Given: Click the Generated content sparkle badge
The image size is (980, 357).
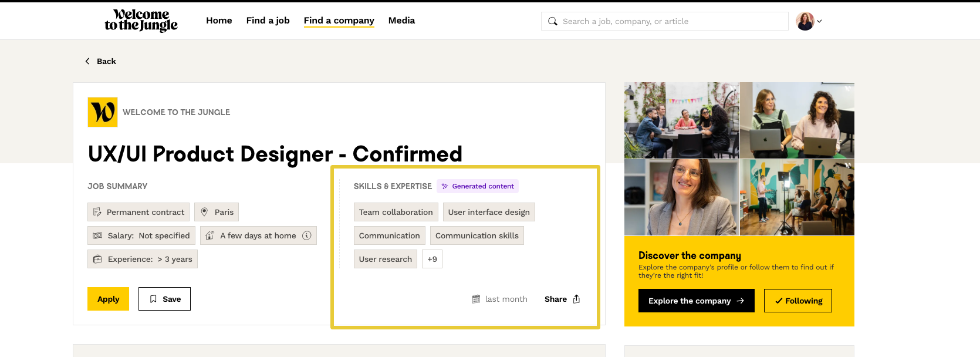Looking at the screenshot, I should (477, 186).
